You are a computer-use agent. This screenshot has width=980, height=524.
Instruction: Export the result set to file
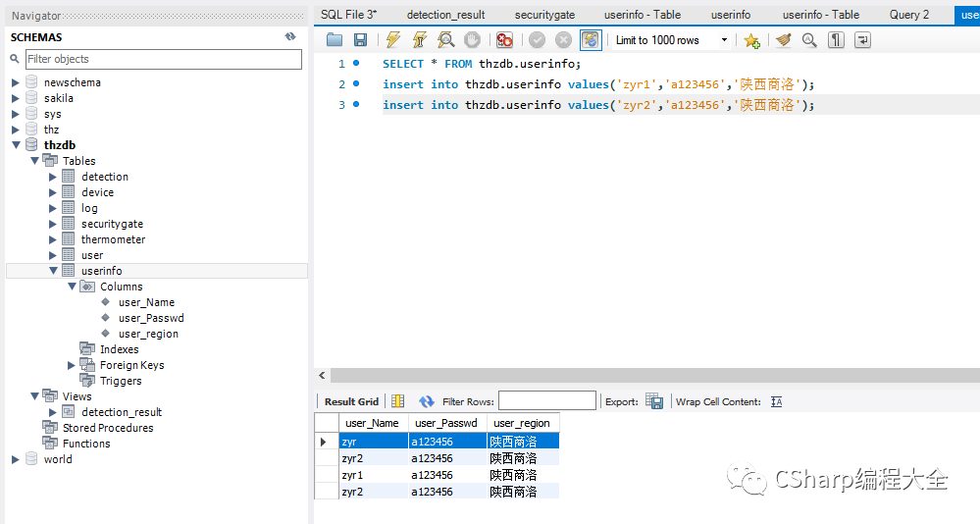click(x=654, y=401)
